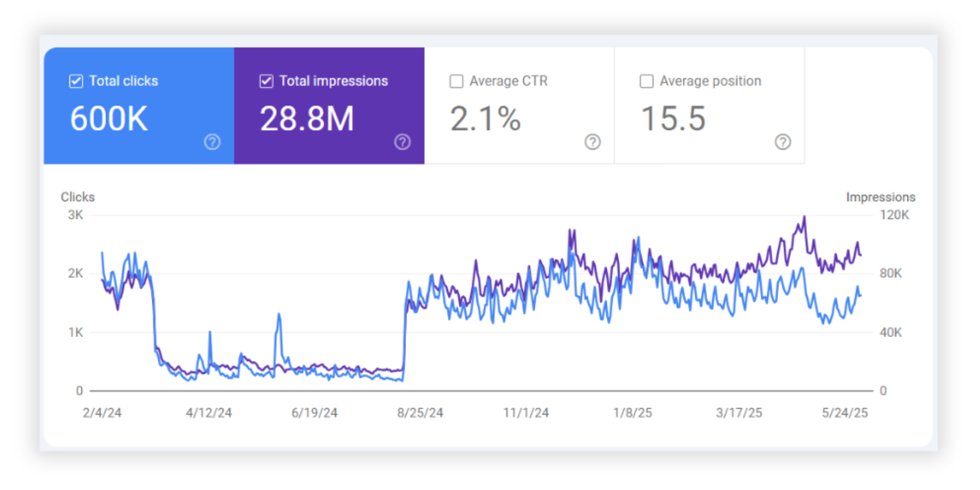The width and height of the screenshot is (980, 490).
Task: Select the 2/4/24 date label
Action: (102, 413)
